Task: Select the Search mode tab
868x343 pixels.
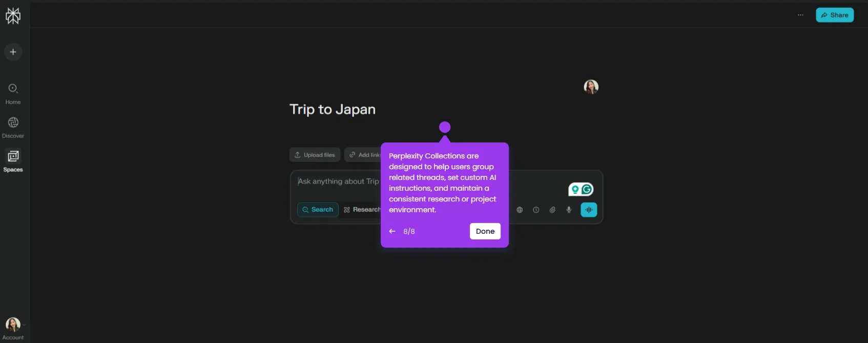Action: [318, 210]
